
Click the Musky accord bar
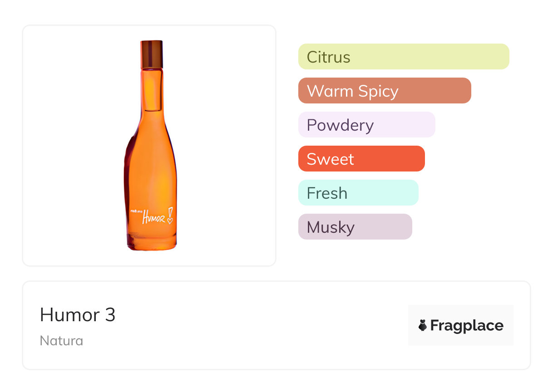[355, 227]
